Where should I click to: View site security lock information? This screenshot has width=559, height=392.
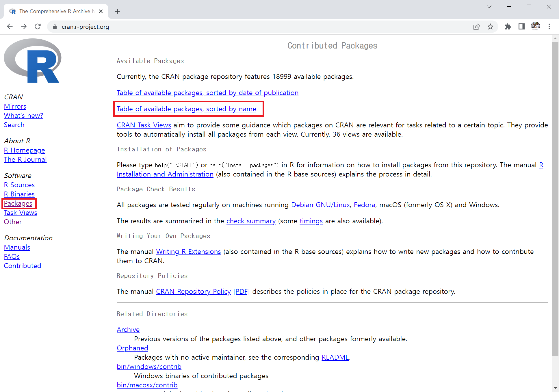[x=55, y=27]
